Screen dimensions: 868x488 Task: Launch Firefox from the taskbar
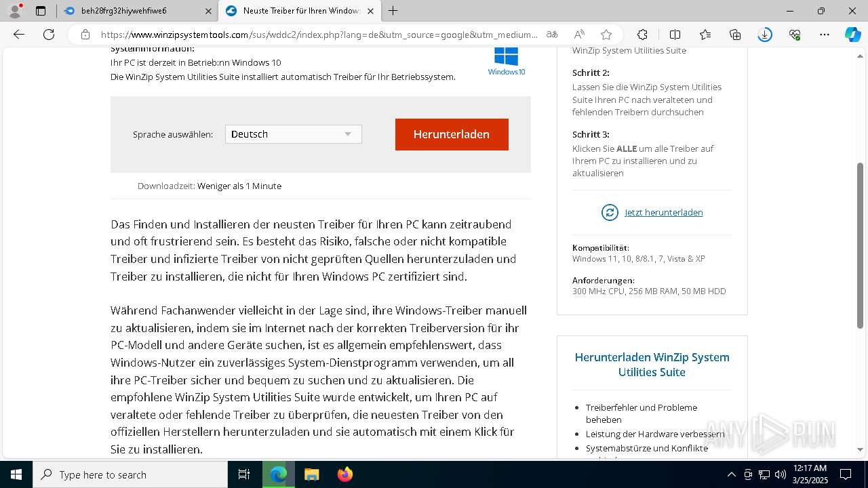pyautogui.click(x=345, y=474)
